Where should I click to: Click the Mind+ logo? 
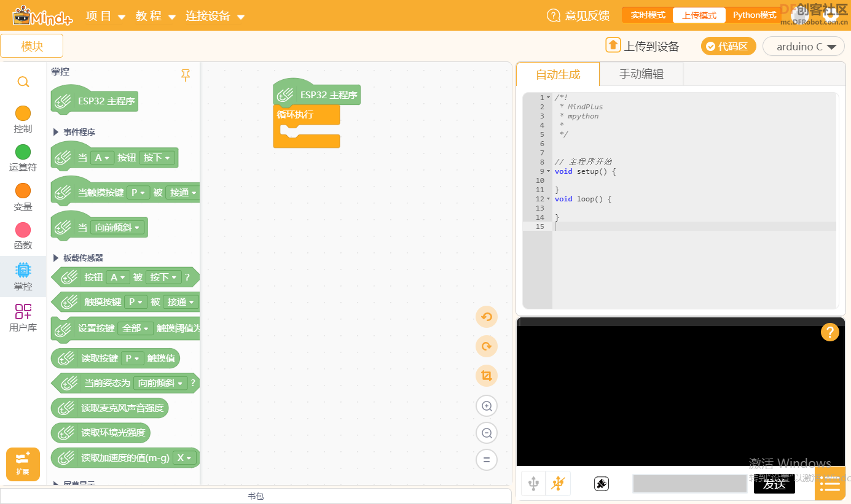[42, 15]
